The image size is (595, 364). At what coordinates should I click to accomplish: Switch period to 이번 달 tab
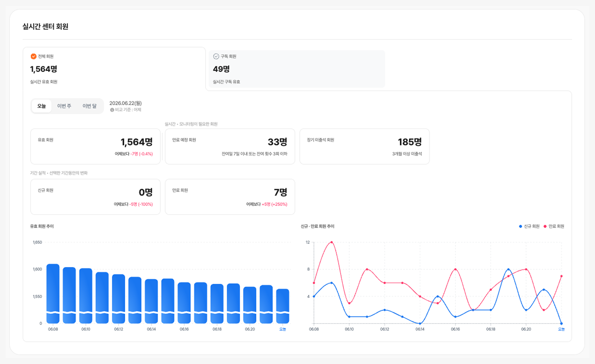[90, 106]
